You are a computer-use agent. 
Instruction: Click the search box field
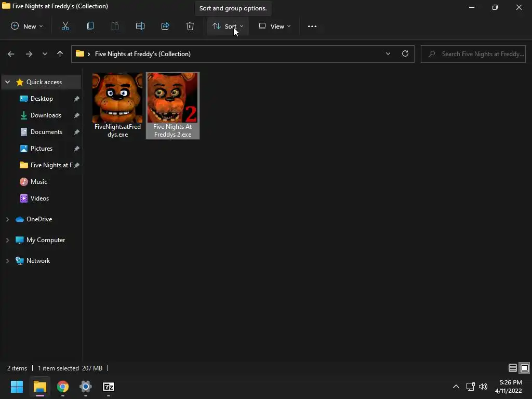(473, 54)
